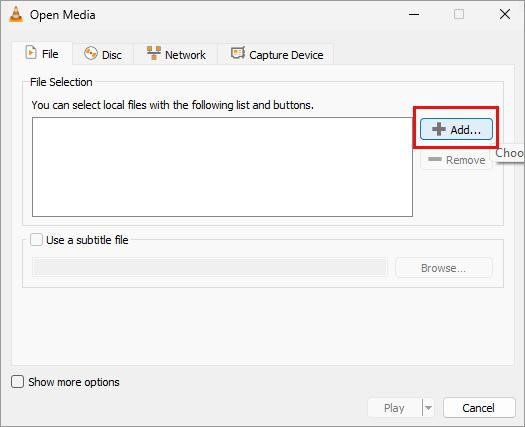525x427 pixels.
Task: Toggle Show more options checkbox
Action: pos(17,381)
